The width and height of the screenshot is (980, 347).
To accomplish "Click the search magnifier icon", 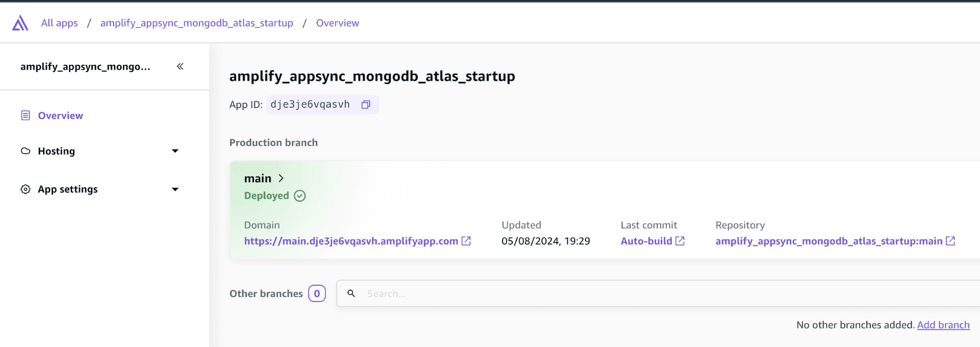I will (x=351, y=293).
